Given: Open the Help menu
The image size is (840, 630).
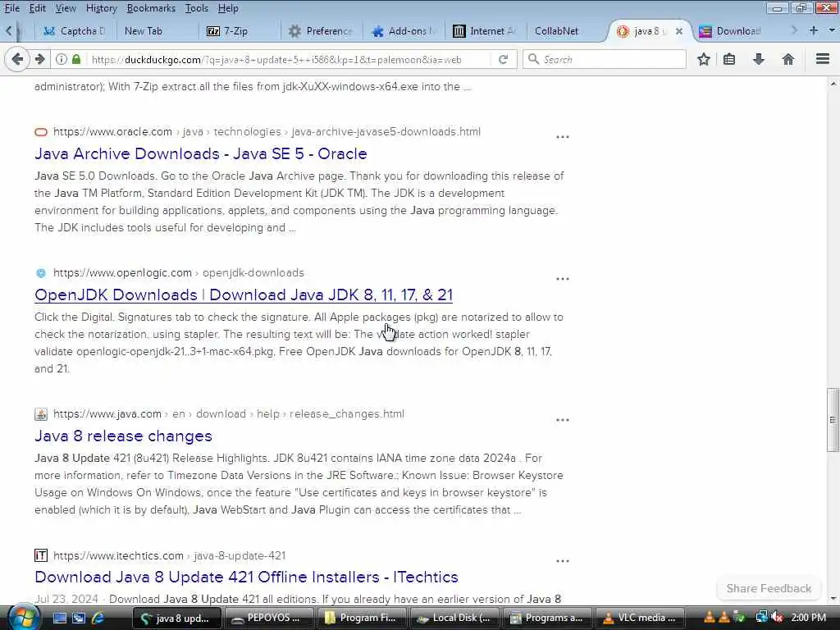Looking at the screenshot, I should coord(228,8).
